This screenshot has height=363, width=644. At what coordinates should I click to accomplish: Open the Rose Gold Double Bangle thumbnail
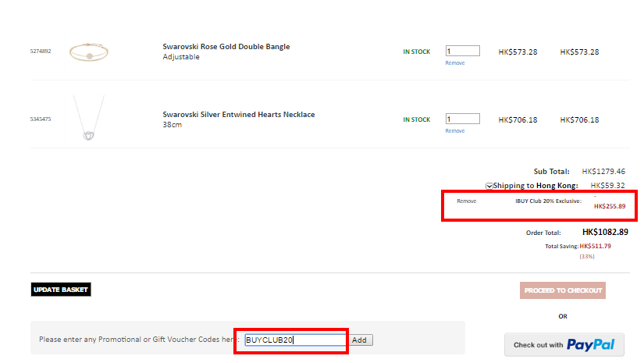click(x=89, y=52)
